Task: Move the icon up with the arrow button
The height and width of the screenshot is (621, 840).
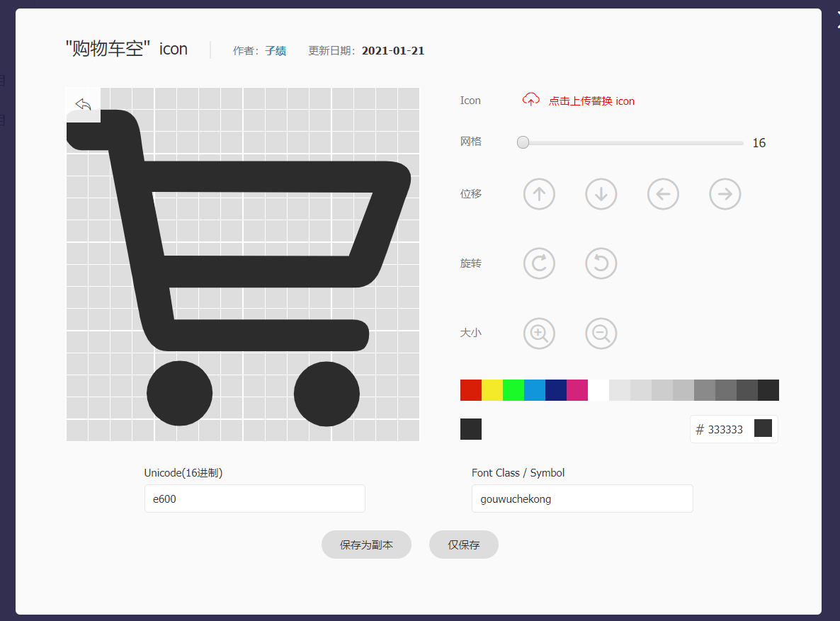Action: pyautogui.click(x=539, y=194)
